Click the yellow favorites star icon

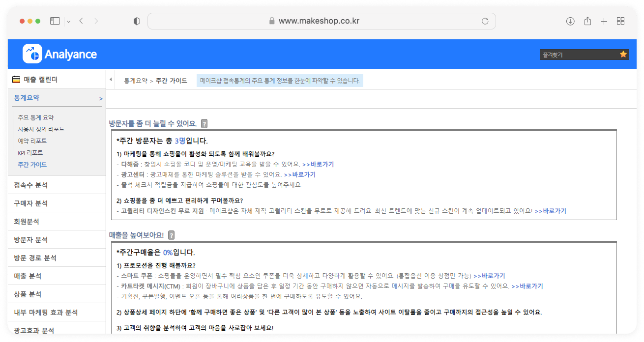623,55
